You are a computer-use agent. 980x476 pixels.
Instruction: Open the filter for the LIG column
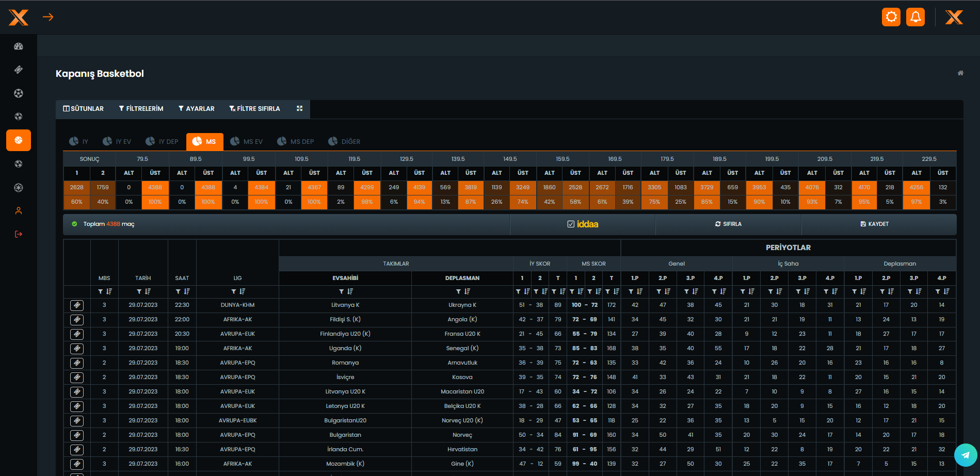(x=234, y=292)
